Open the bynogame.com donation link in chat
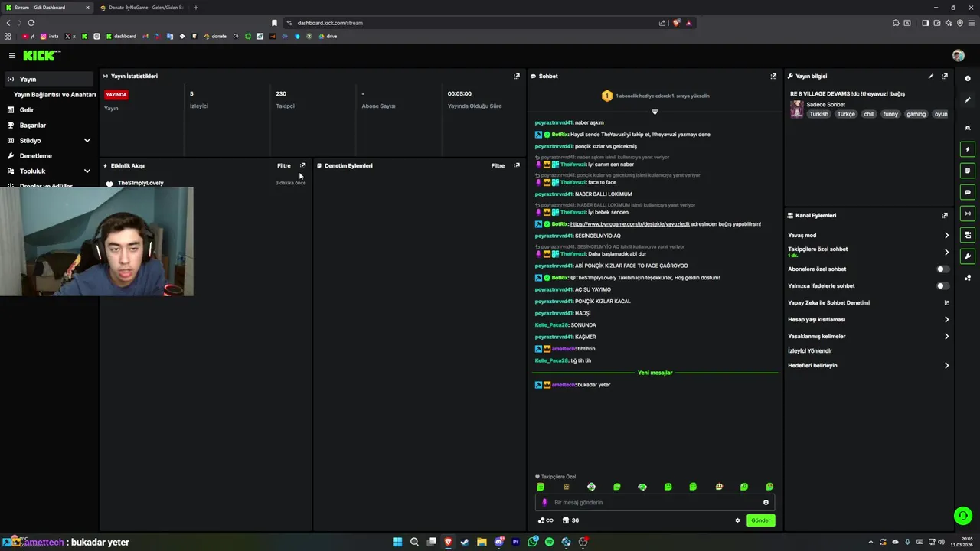 (630, 224)
